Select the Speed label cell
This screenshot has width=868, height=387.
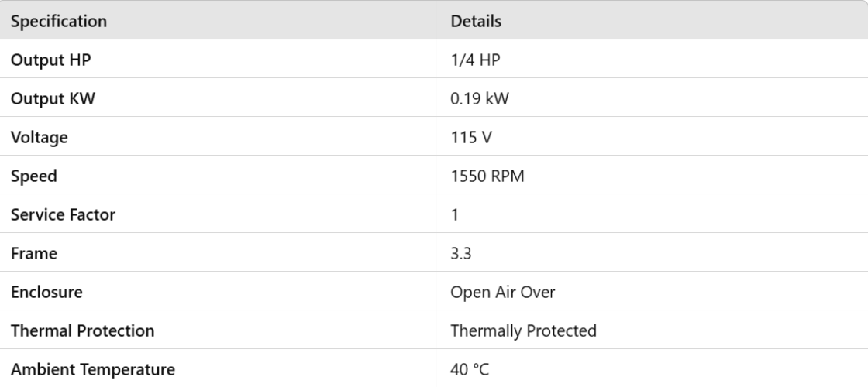(x=34, y=176)
